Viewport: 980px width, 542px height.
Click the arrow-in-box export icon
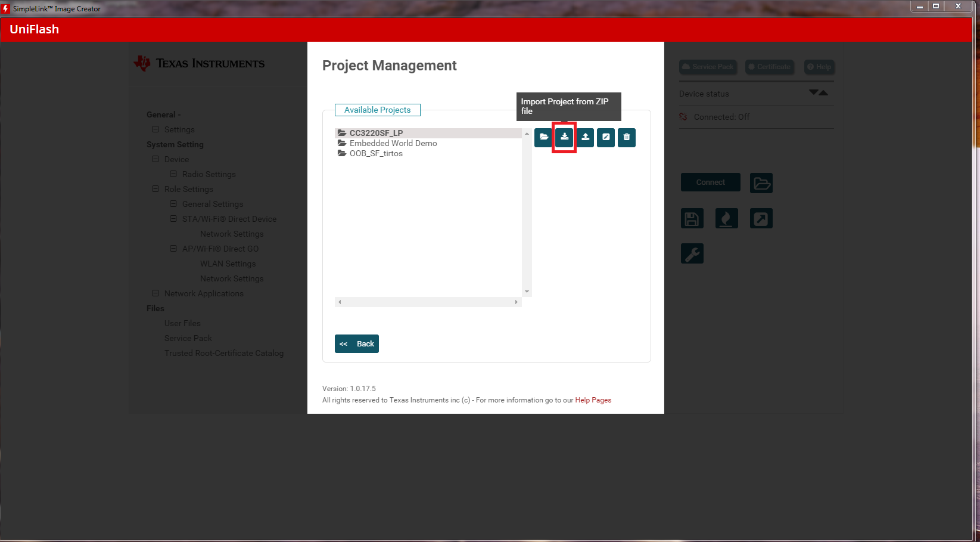point(761,218)
